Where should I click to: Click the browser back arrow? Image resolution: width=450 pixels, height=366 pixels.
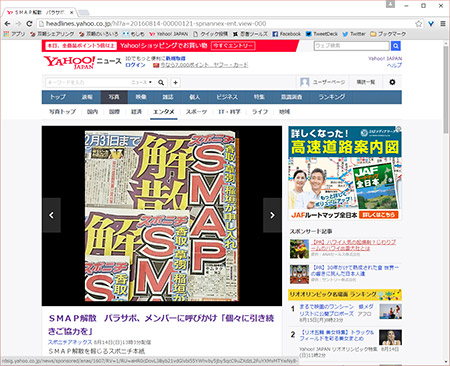pos(7,24)
